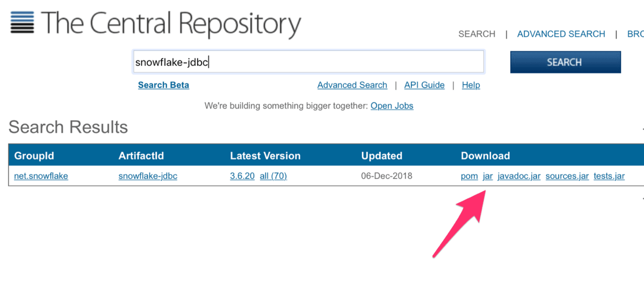The width and height of the screenshot is (644, 303).
Task: Open the Search Beta link
Action: 164,85
